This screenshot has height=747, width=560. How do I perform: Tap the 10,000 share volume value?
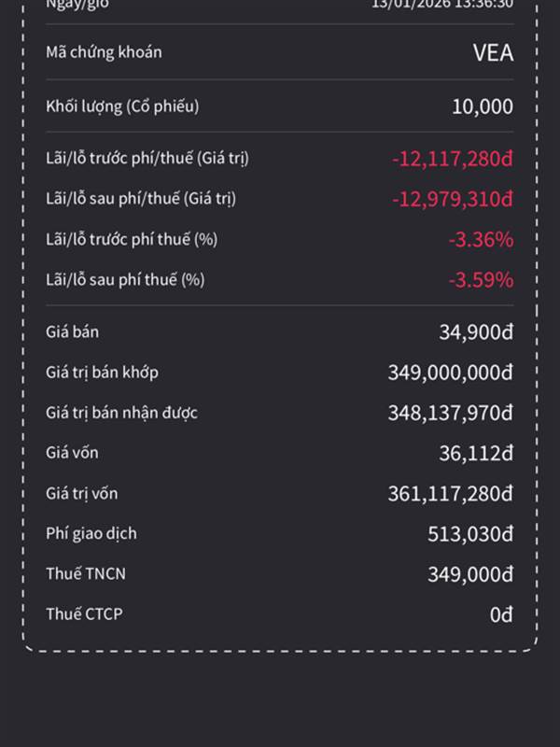pos(482,106)
